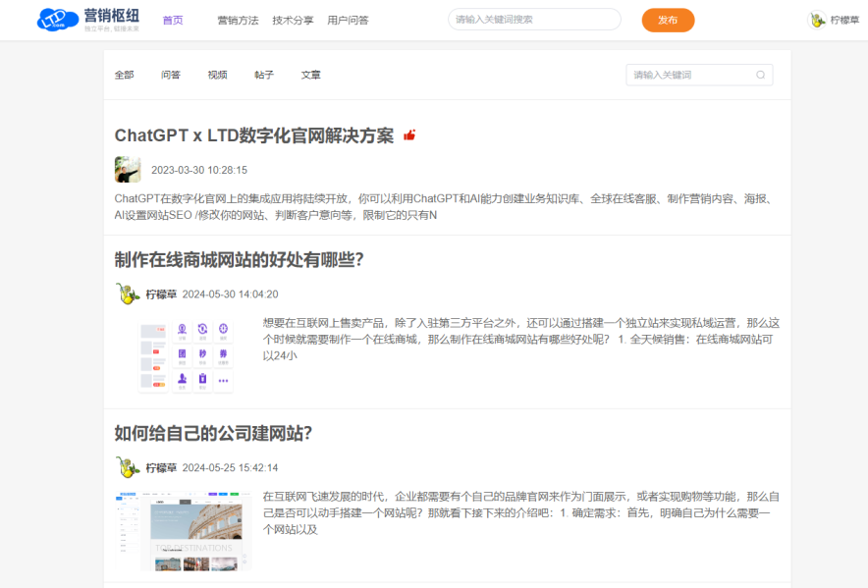868x588 pixels.
Task: Click 柠檬草 avatar on online mall post
Action: point(127,294)
